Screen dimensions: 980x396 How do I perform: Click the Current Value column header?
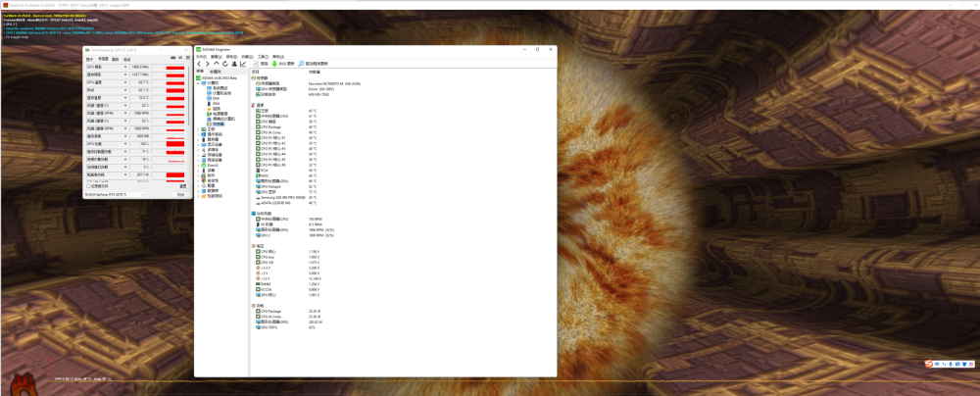coord(315,72)
